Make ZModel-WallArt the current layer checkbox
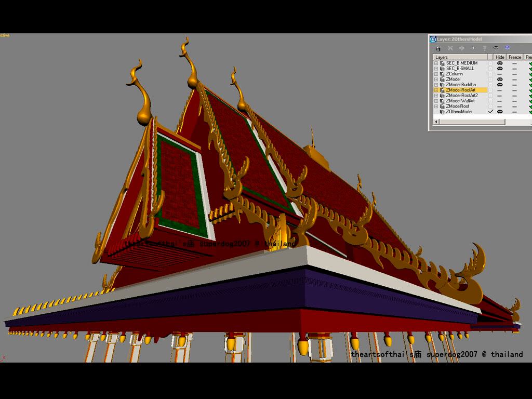Screen dimensions: 532x399 pos(490,101)
